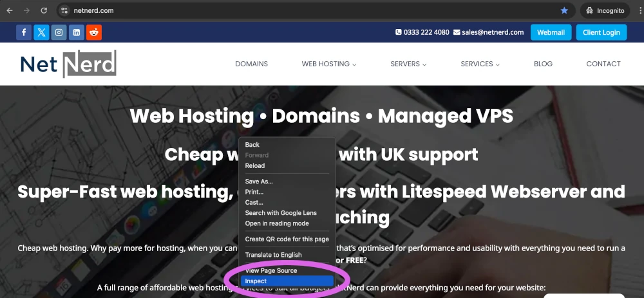This screenshot has width=644, height=298.
Task: Select Save As... in context menu
Action: click(x=259, y=182)
